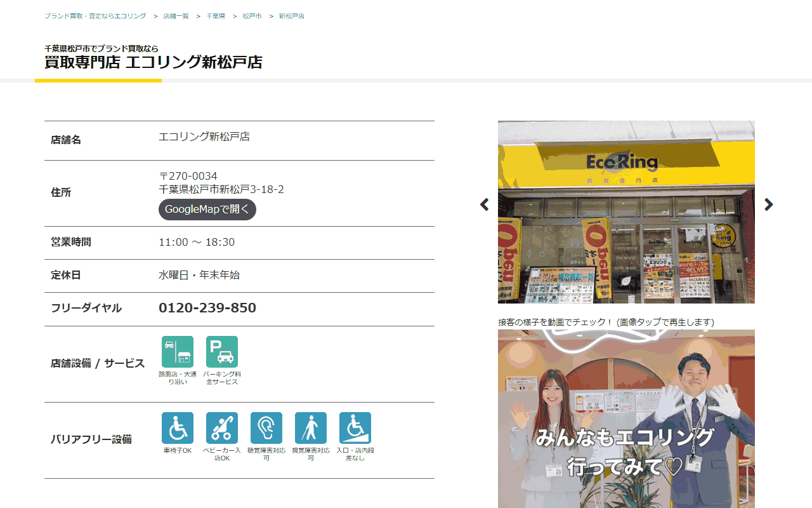The width and height of the screenshot is (812, 508).
Task: Click closed days 水曜日・年末年始
Action: [199, 275]
